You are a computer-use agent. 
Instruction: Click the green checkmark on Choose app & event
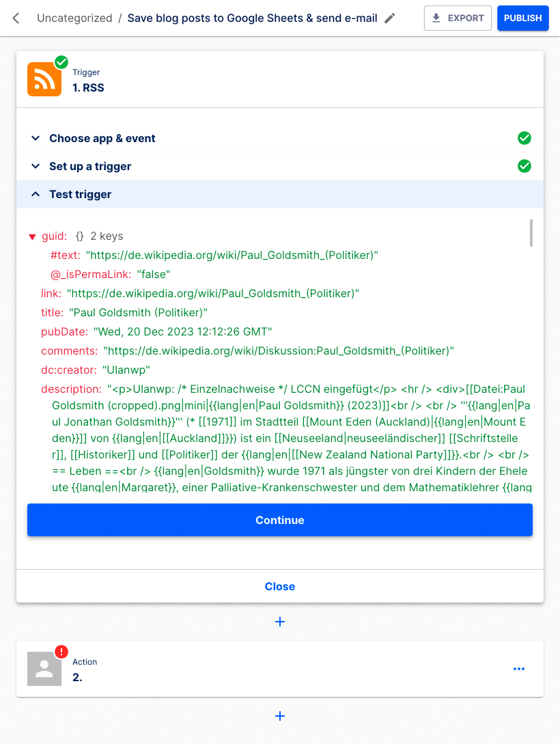pyautogui.click(x=524, y=138)
